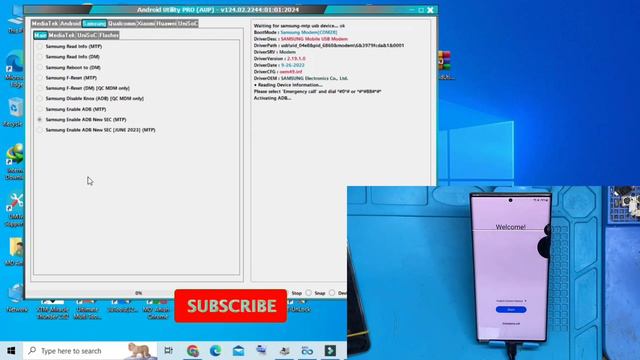640x360 pixels.
Task: Click the 'DriverSRV : Modem' log line
Action: tap(275, 52)
